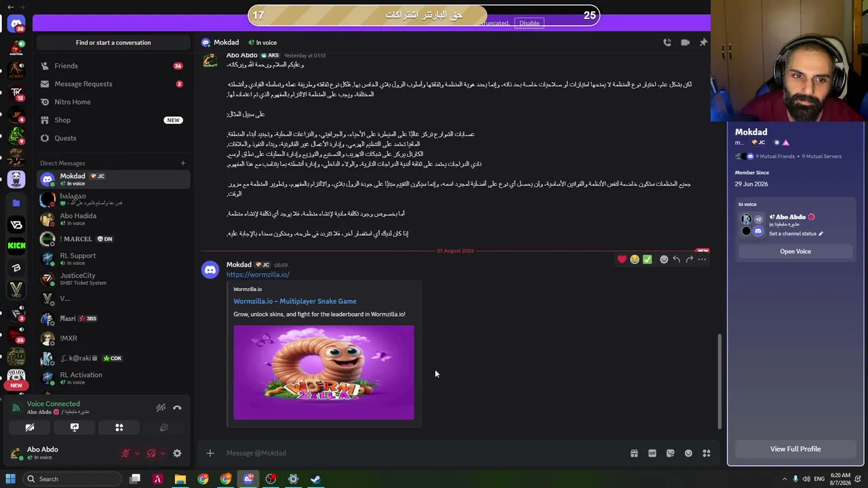Turn on camera in voice panel

point(30,428)
